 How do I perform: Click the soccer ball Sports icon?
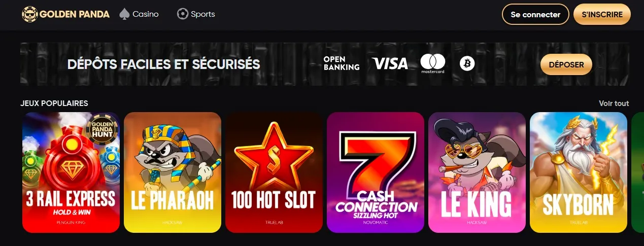coord(182,14)
